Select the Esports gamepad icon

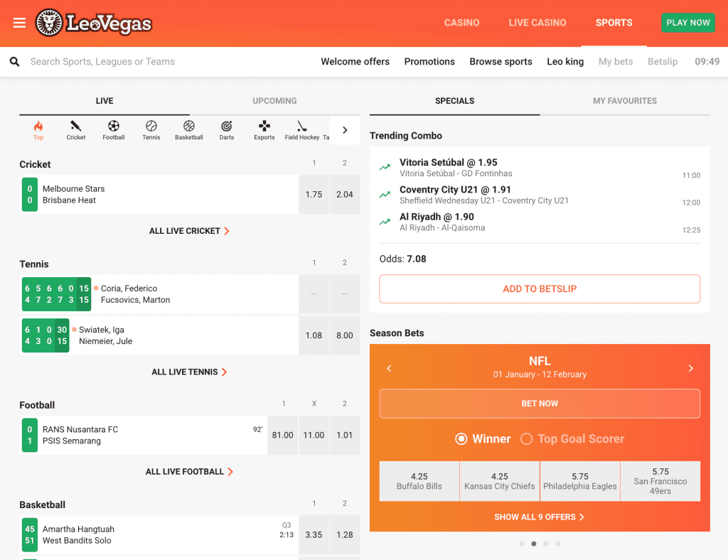tap(264, 130)
